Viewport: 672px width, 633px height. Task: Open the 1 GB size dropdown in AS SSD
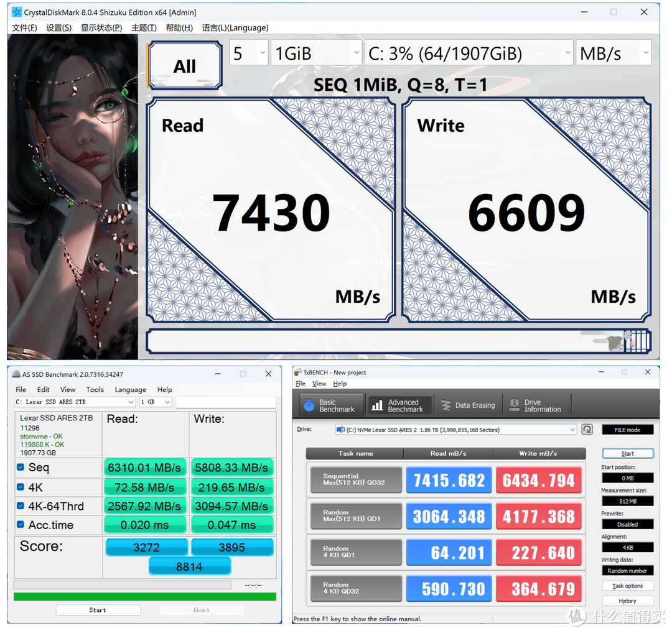(156, 402)
